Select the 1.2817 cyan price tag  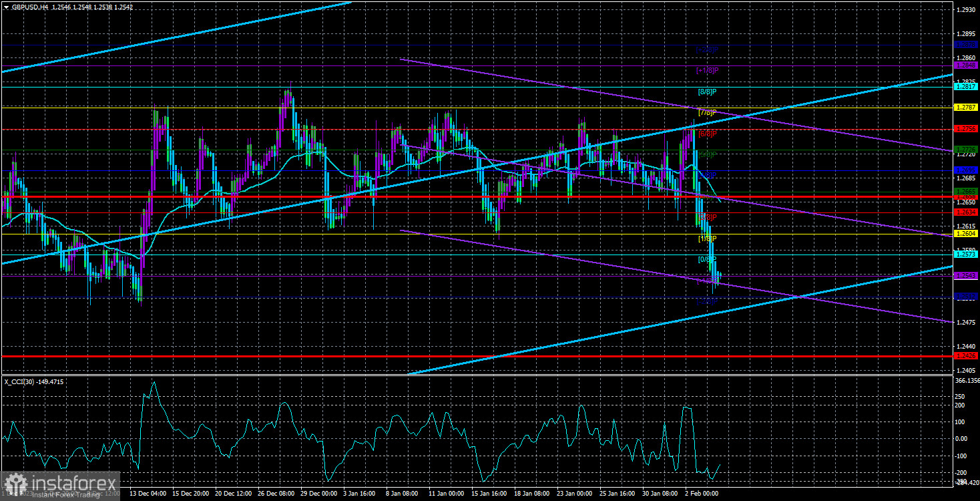pos(966,87)
